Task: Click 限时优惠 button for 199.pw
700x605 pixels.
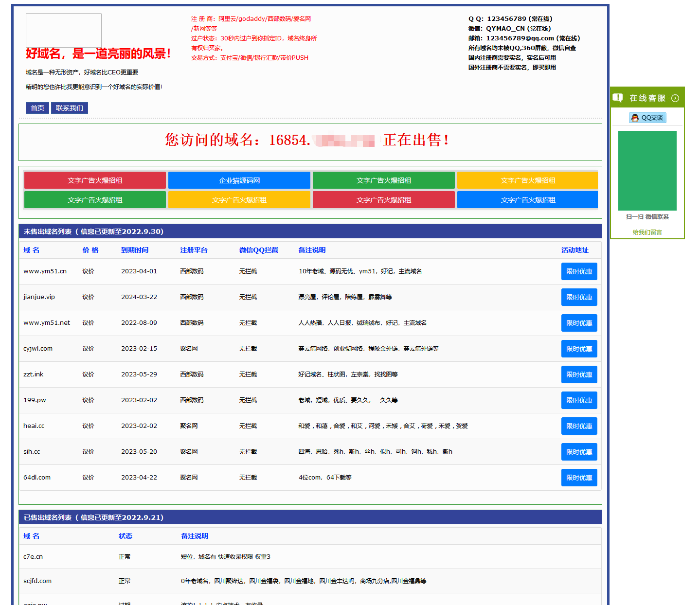Action: coord(579,400)
